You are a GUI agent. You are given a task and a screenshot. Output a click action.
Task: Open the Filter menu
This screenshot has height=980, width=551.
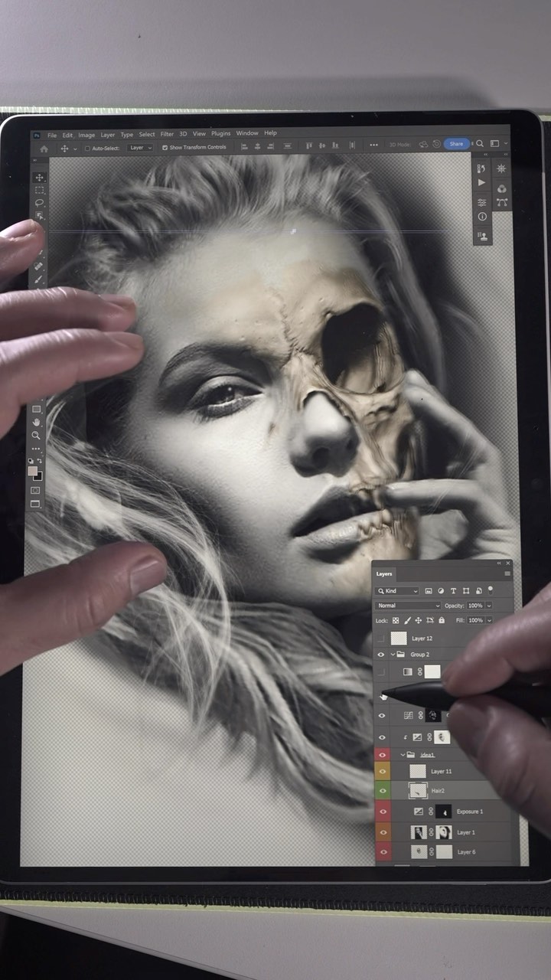[167, 135]
